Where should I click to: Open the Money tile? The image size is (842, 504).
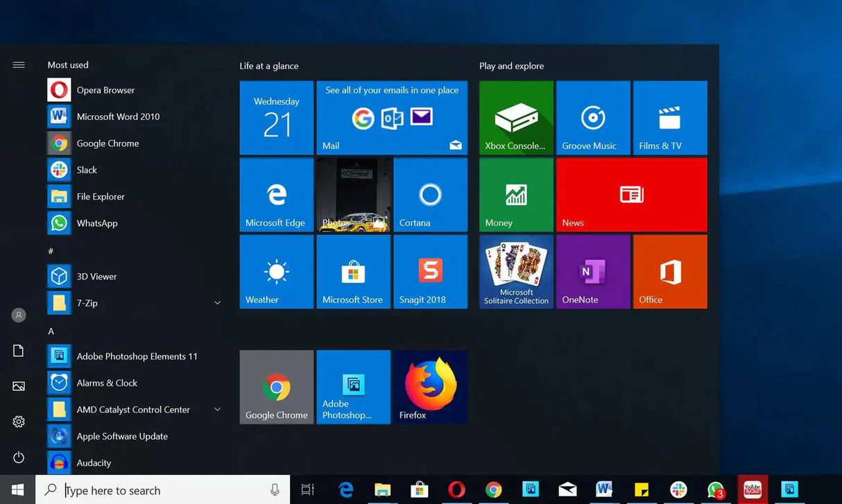tap(515, 194)
